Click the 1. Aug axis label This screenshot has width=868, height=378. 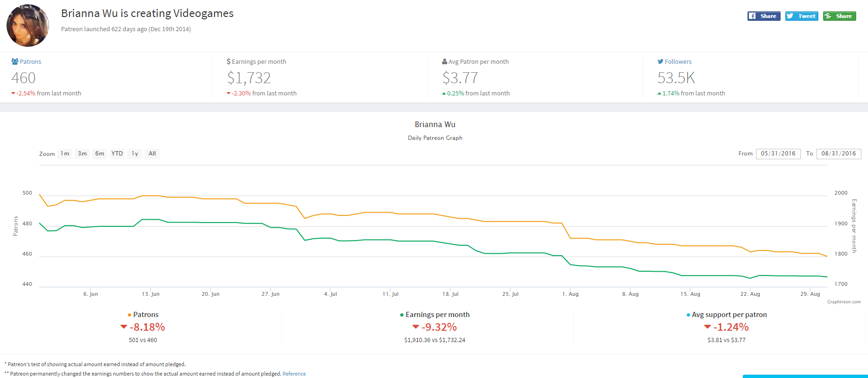coord(570,294)
